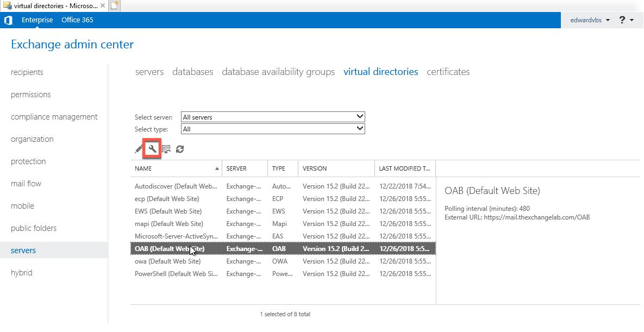Open the Exchange admin center waffle icon
Screen dimensions: 644x332
point(9,20)
